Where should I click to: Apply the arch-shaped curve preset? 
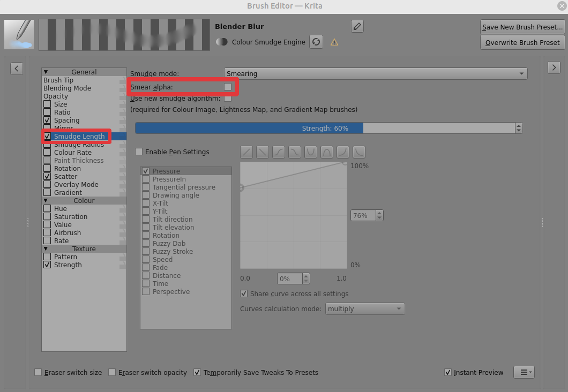click(327, 152)
